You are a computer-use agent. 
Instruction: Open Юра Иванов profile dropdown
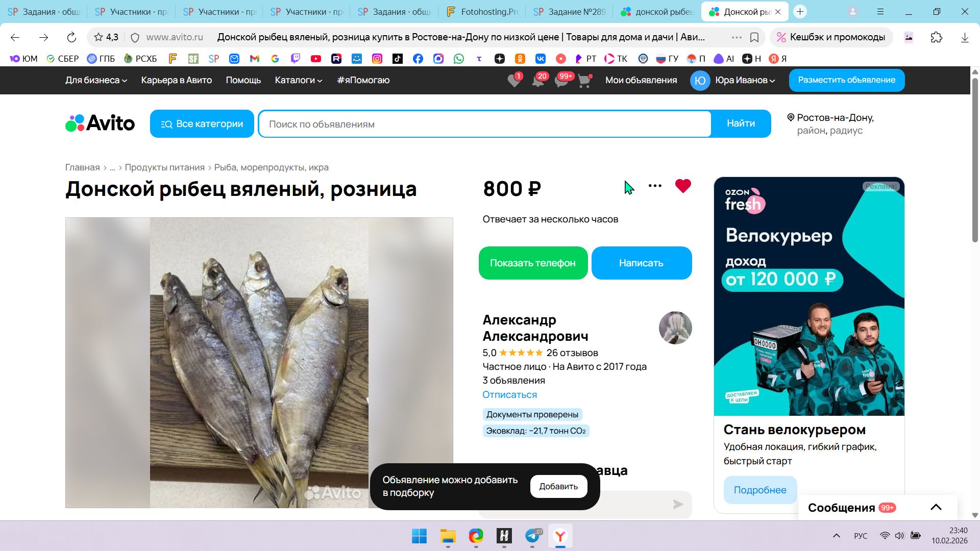745,80
